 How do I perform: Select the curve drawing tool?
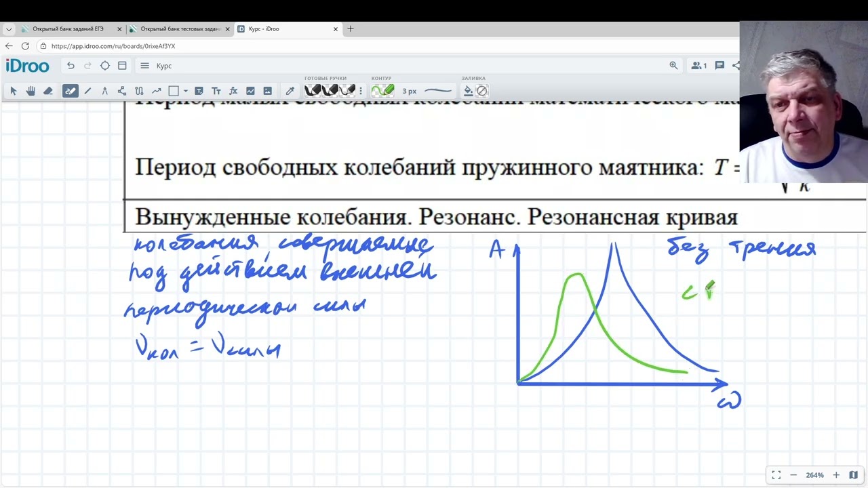click(x=139, y=91)
